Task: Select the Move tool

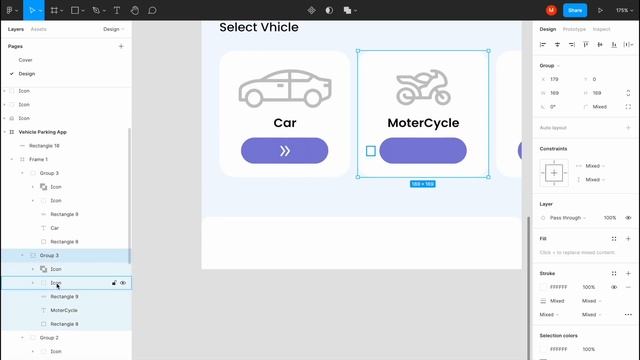Action: click(32, 10)
